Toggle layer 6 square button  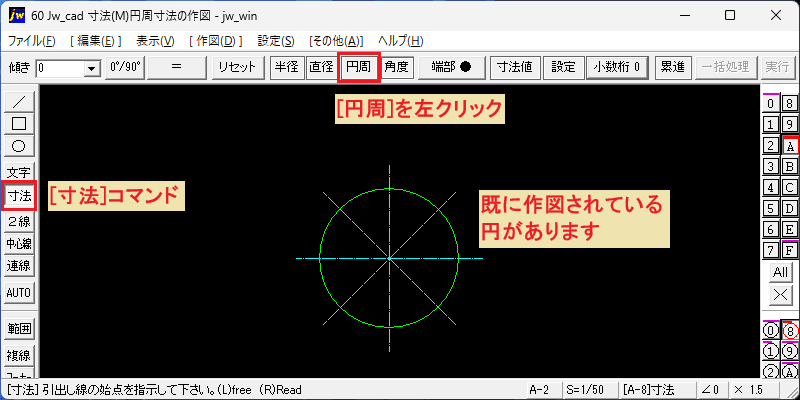tap(770, 229)
